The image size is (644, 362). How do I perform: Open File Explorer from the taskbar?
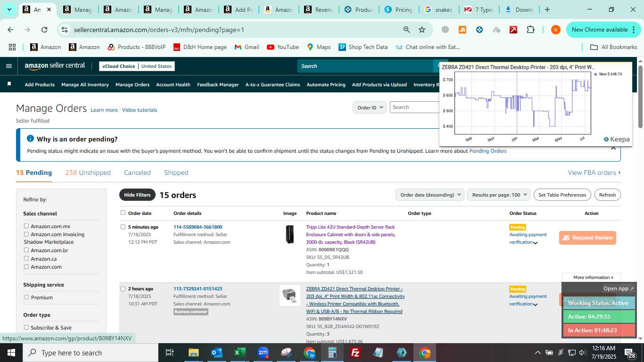pos(194,353)
